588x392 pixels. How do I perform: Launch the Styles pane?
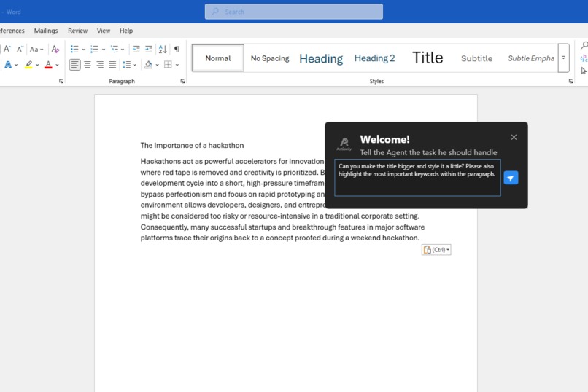click(x=570, y=82)
